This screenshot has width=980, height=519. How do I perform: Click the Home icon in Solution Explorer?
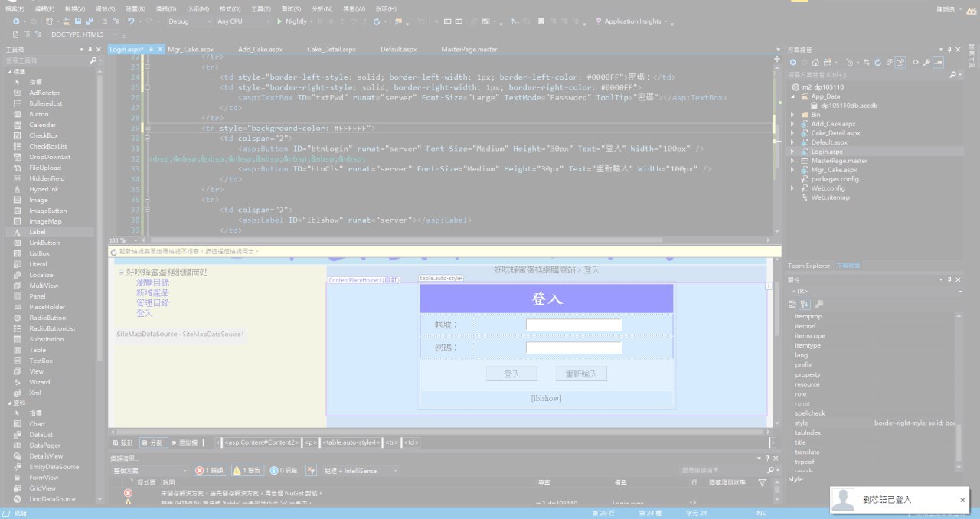(x=815, y=62)
